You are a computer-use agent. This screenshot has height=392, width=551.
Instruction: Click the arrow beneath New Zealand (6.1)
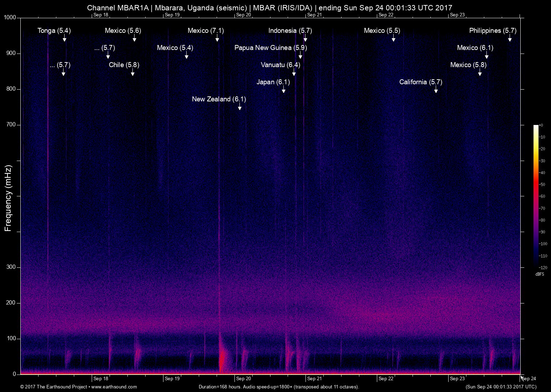click(239, 107)
